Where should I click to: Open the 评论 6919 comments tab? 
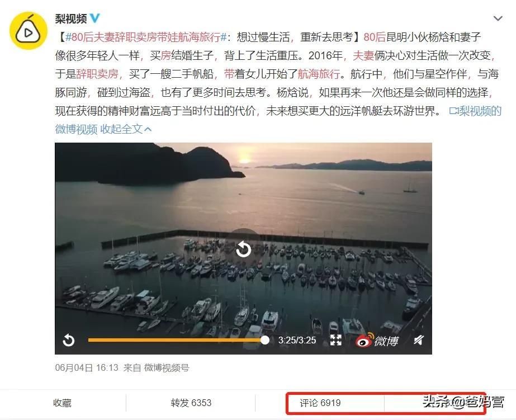pos(320,403)
